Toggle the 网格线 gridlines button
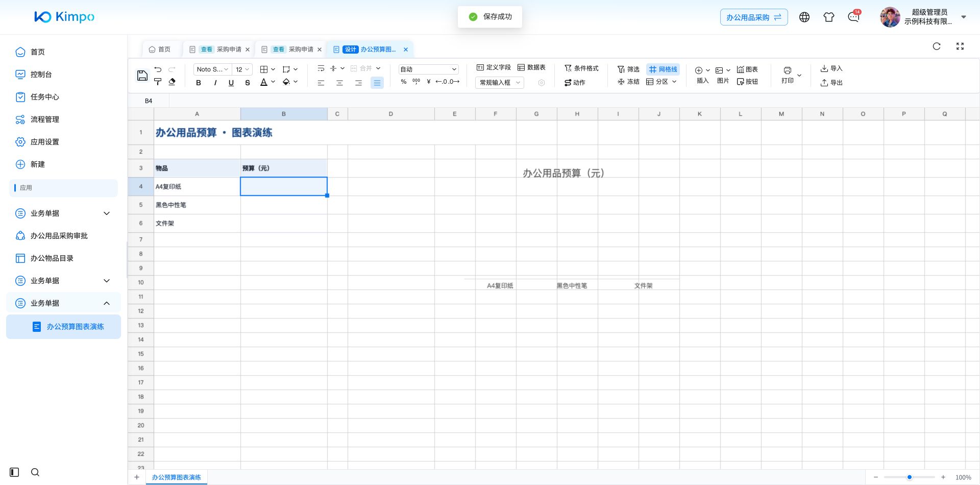Viewport: 980px width, 485px height. point(663,69)
